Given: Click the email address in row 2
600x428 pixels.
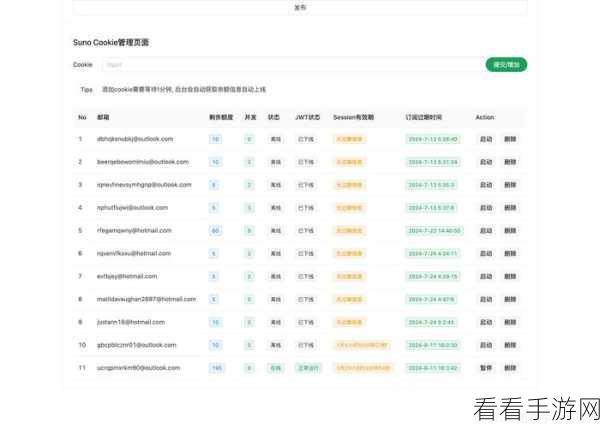Looking at the screenshot, I should point(143,162).
